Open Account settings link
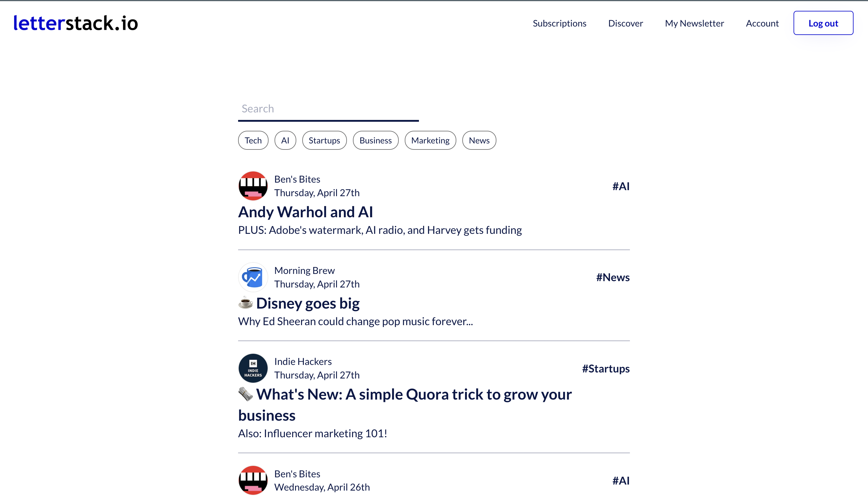This screenshot has width=868, height=496. pos(762,23)
